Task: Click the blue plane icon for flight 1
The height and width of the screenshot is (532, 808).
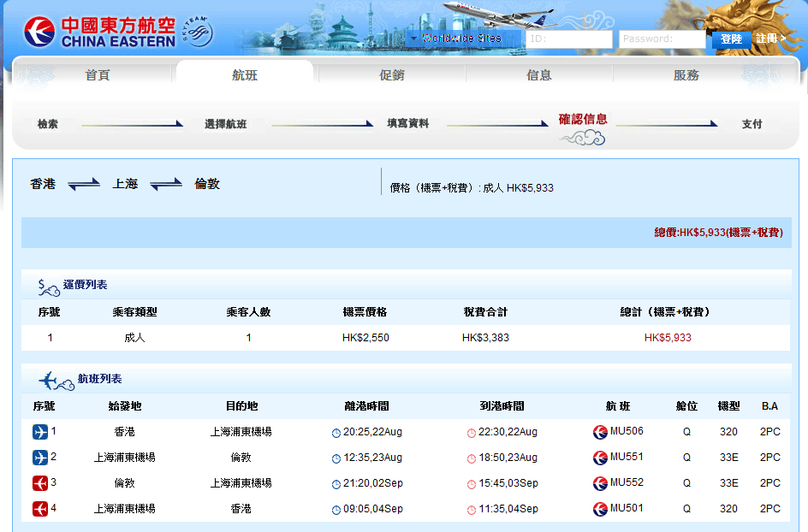Action: tap(40, 432)
